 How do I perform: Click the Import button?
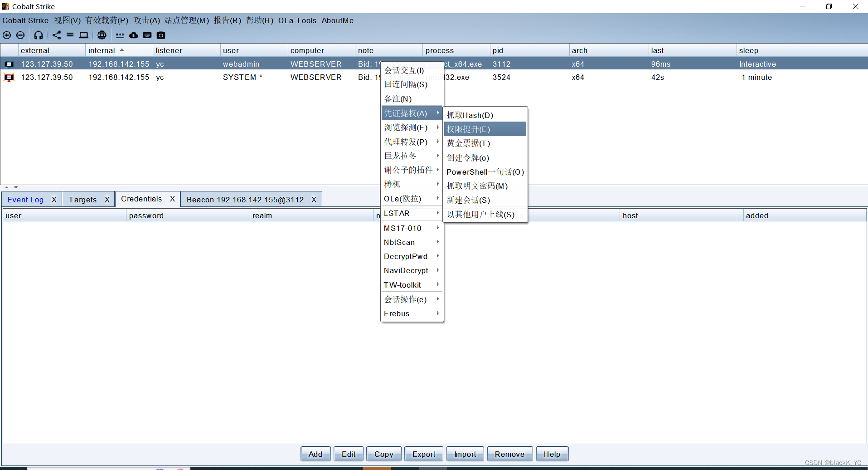tap(466, 454)
